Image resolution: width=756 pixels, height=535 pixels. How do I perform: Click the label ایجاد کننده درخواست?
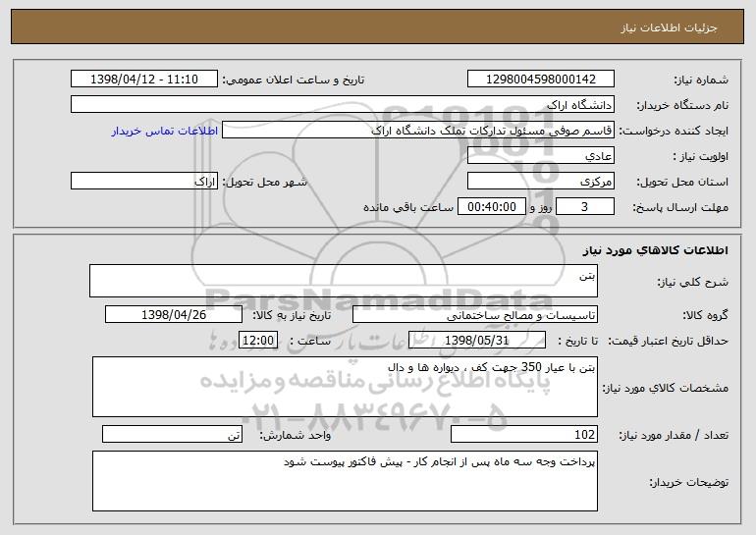[674, 132]
